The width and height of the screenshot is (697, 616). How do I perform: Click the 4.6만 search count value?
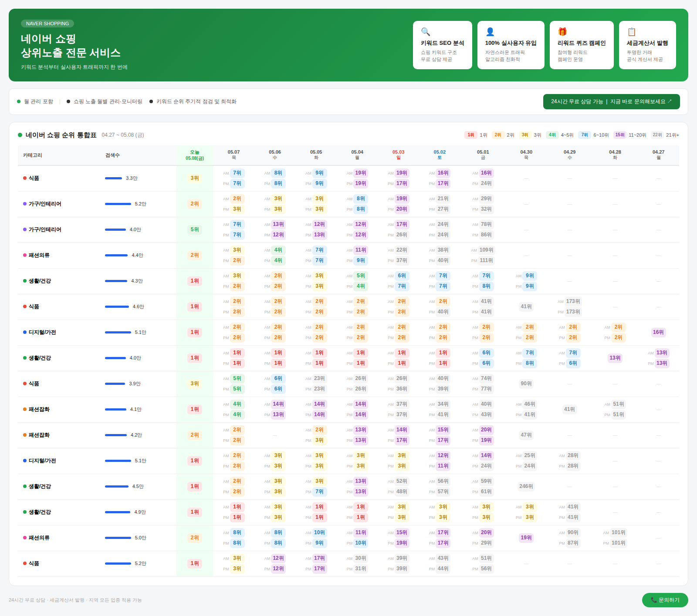click(x=138, y=306)
